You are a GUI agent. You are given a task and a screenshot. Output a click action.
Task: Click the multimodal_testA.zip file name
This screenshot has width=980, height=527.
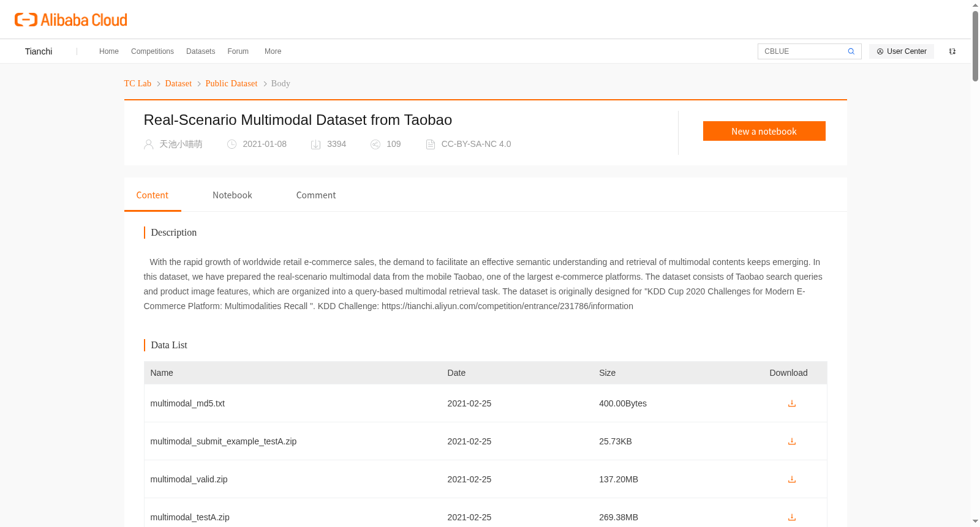190,517
